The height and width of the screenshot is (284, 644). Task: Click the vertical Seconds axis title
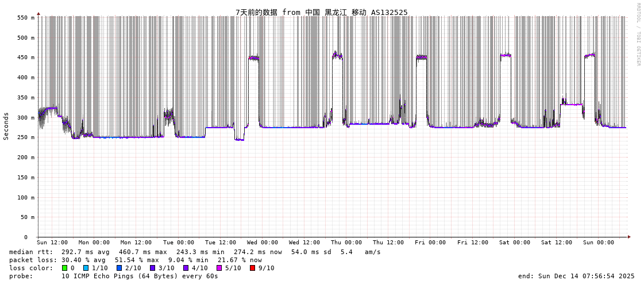[x=6, y=126]
